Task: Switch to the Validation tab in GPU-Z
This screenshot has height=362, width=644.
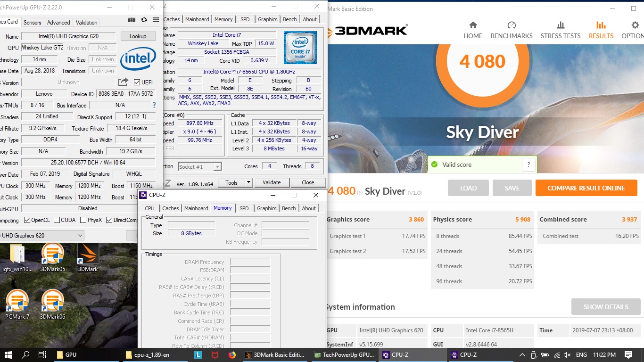Action: click(x=87, y=22)
